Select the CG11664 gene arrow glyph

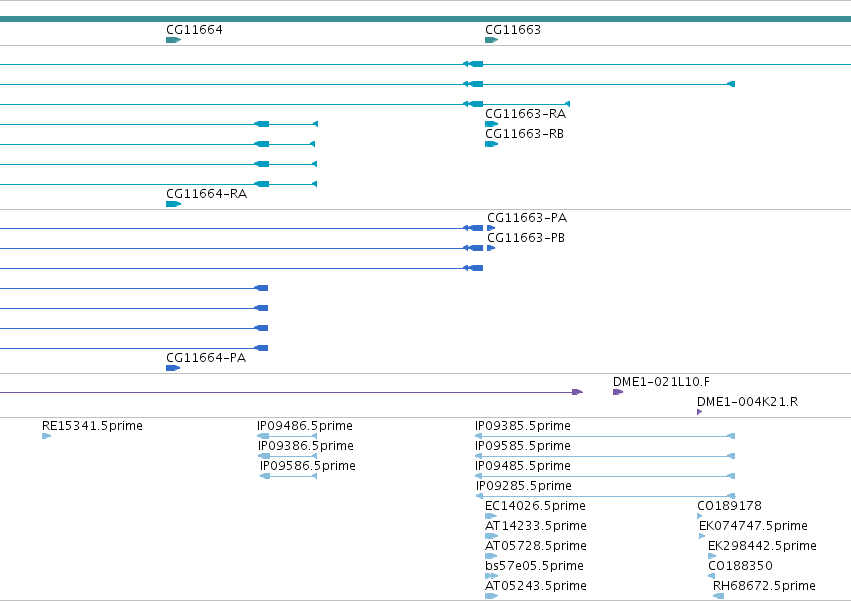pyautogui.click(x=173, y=40)
